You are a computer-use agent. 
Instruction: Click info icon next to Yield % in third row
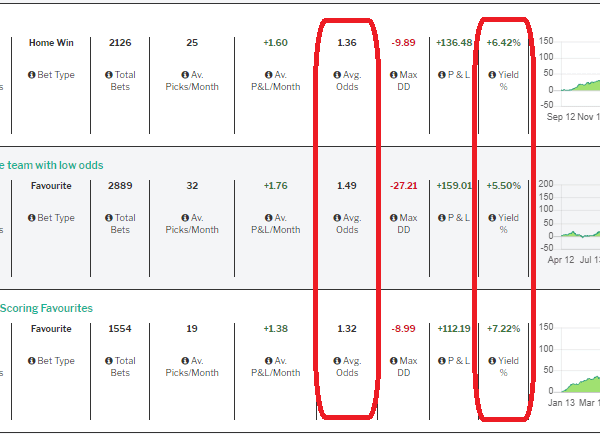click(x=492, y=361)
